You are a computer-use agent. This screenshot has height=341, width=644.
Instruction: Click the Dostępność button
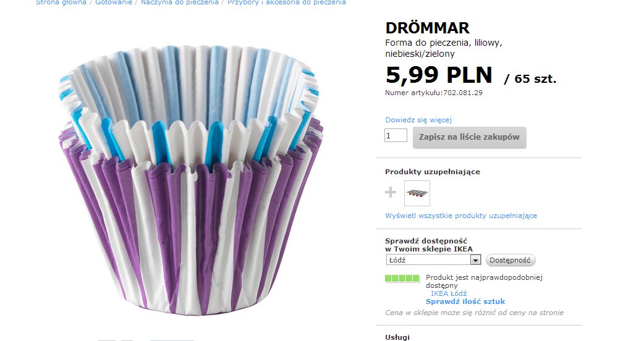tap(511, 260)
